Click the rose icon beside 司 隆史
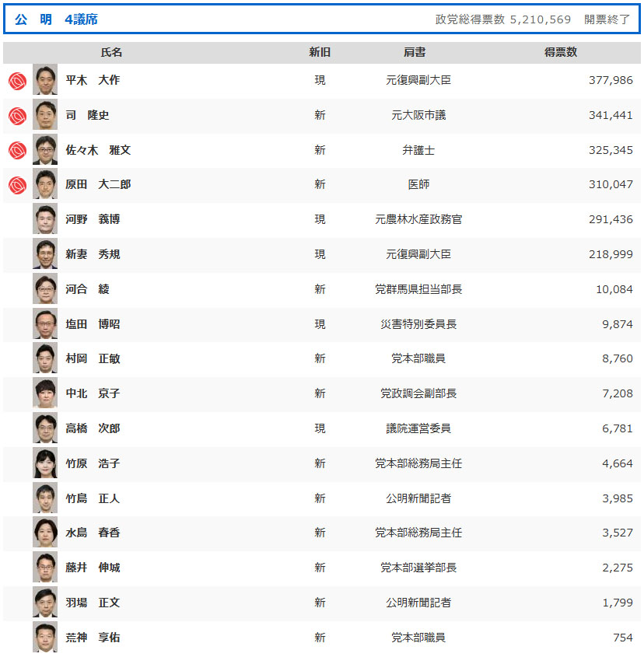The height and width of the screenshot is (657, 644). [x=18, y=116]
